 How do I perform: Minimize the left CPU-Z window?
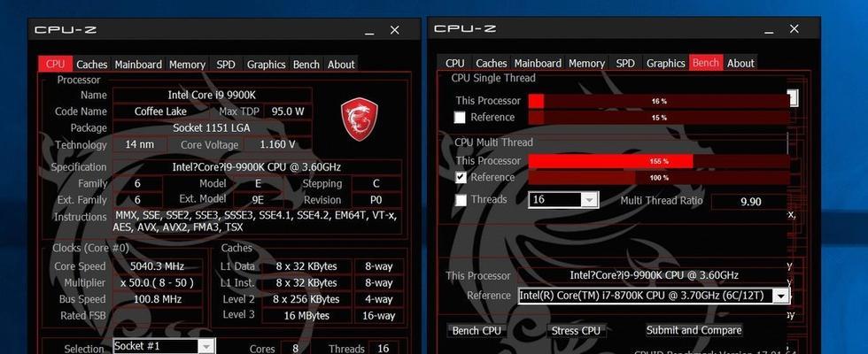370,33
